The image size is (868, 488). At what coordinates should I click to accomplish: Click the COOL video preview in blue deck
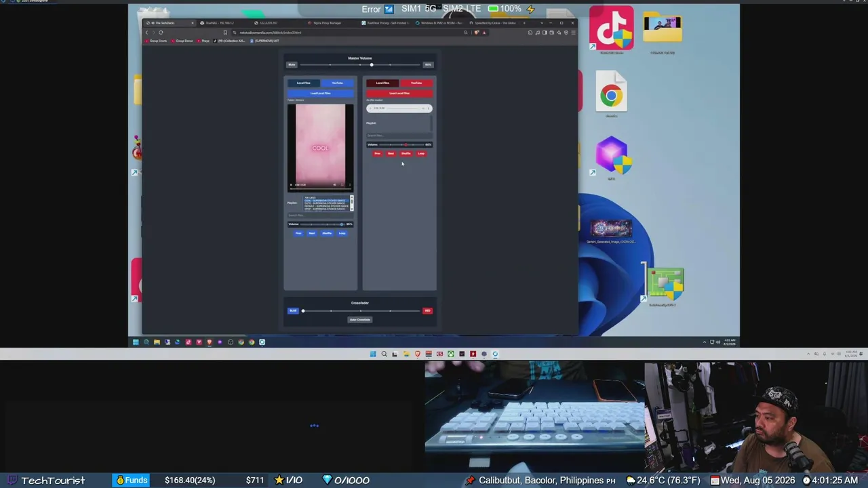tap(320, 146)
